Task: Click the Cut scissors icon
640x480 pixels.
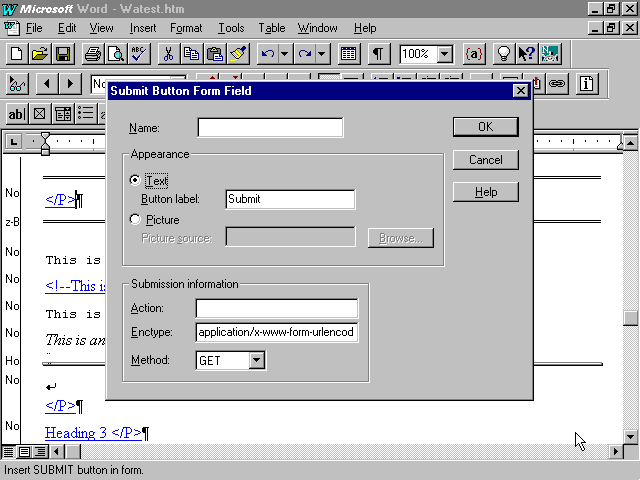Action: [x=169, y=54]
